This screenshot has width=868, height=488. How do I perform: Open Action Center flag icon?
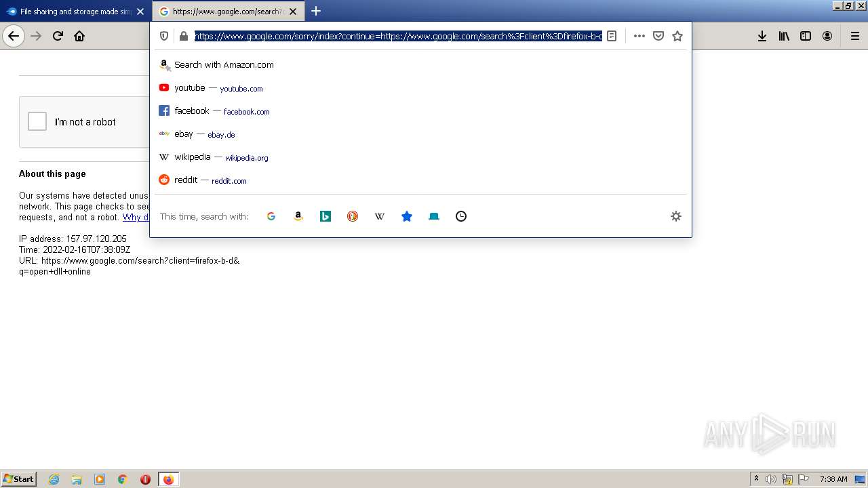pyautogui.click(x=804, y=479)
